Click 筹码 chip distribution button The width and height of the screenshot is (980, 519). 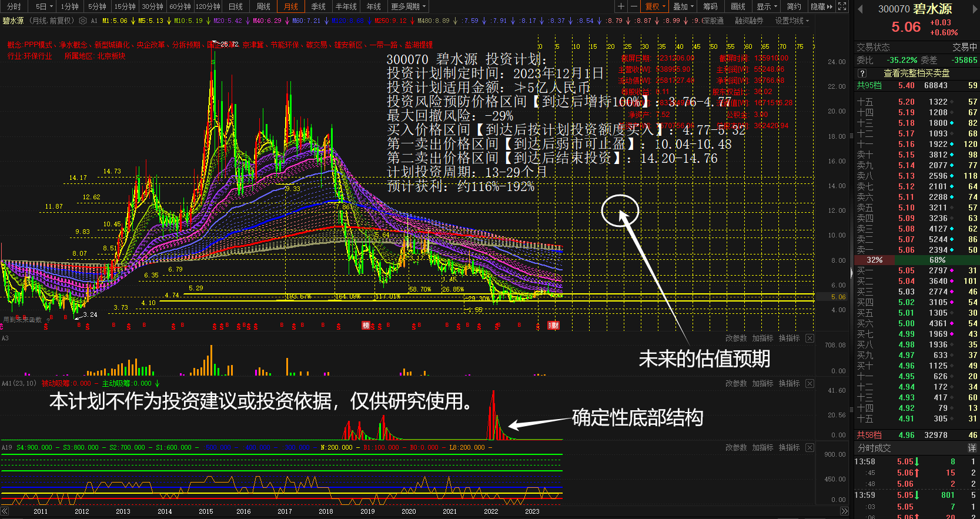[710, 6]
